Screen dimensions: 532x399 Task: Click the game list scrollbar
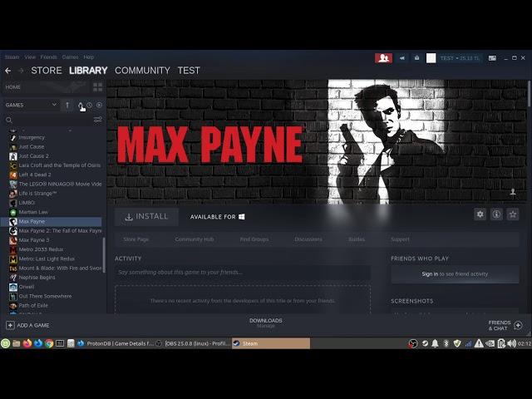(x=104, y=254)
